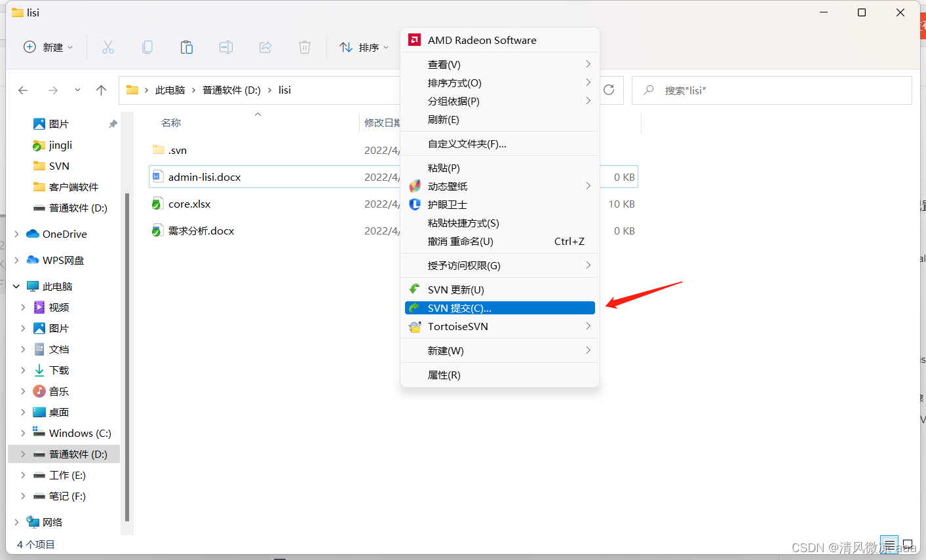
Task: Click the Rename icon in toolbar
Action: (226, 47)
